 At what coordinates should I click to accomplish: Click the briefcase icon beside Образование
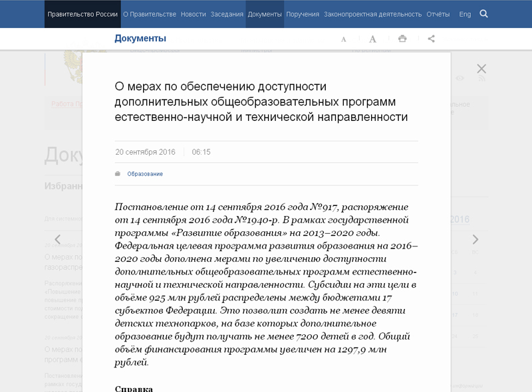(118, 173)
